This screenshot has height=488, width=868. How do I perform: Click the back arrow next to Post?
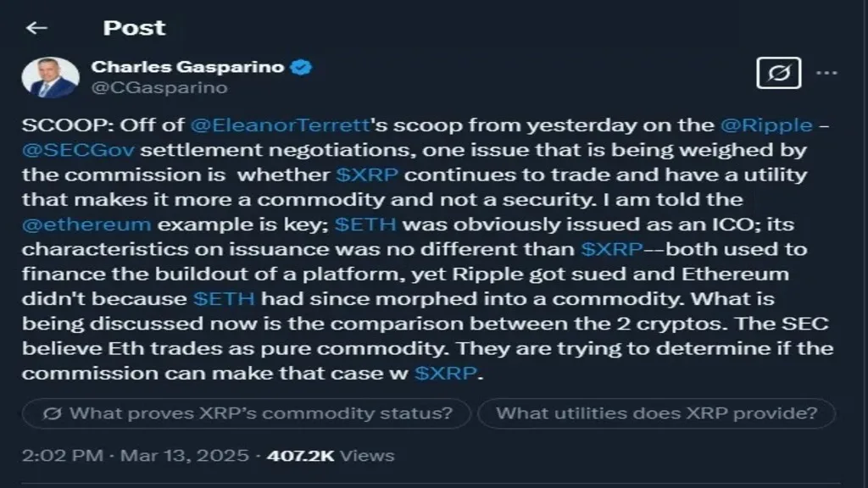click(36, 28)
